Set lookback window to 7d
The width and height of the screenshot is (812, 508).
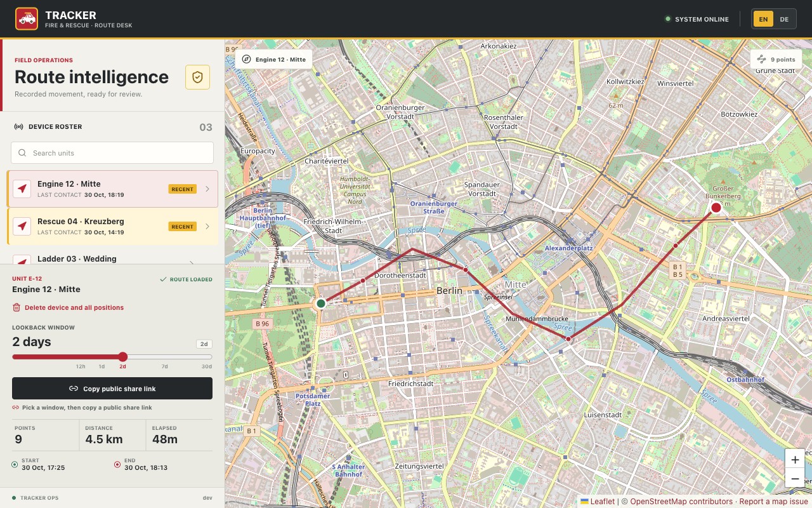165,366
